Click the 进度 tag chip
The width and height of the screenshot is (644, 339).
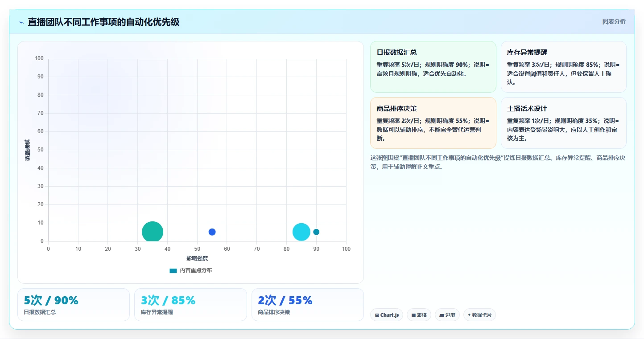[x=447, y=315]
